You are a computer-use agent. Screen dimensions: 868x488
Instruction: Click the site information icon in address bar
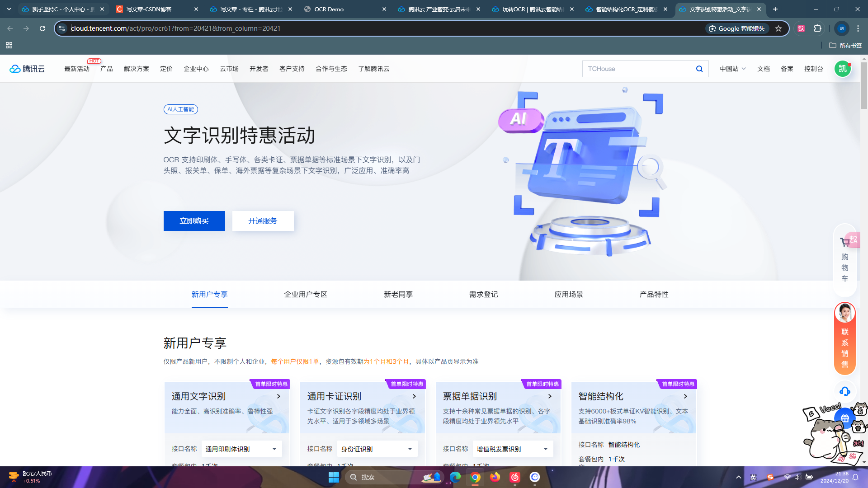[62, 28]
